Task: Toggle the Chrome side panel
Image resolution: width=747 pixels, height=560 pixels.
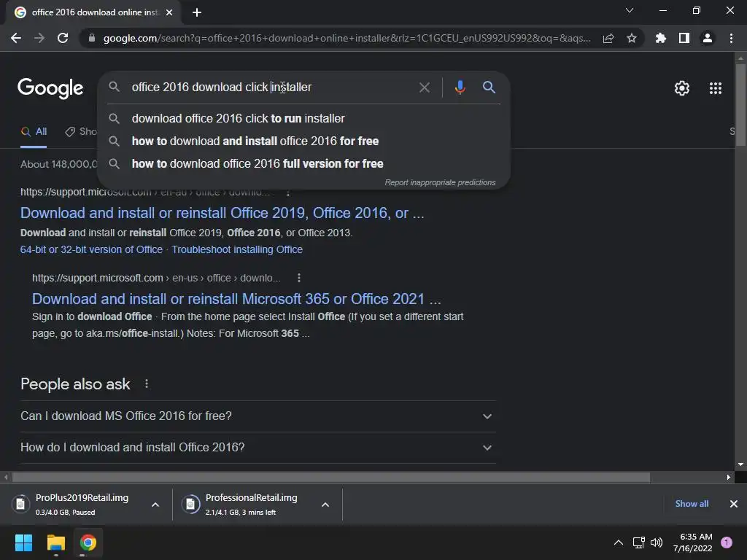Action: [x=684, y=38]
